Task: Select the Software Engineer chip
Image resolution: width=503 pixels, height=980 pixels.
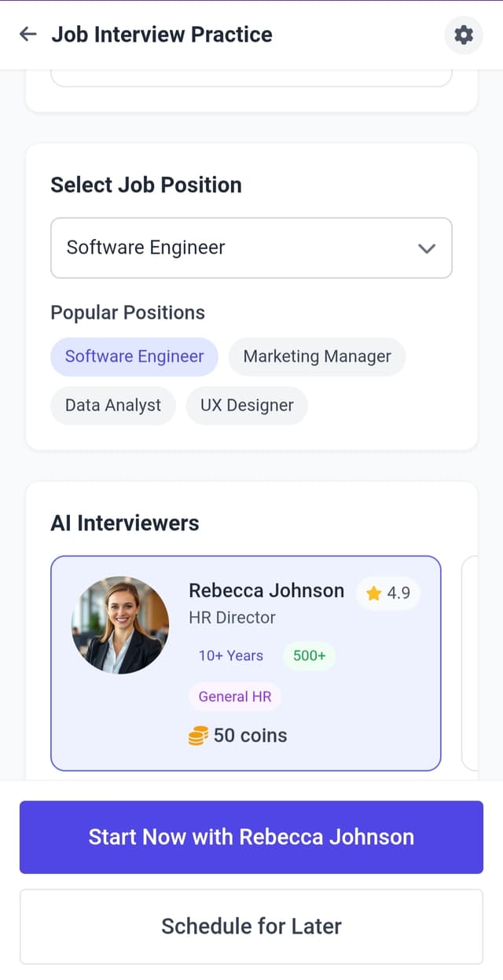Action: (134, 357)
